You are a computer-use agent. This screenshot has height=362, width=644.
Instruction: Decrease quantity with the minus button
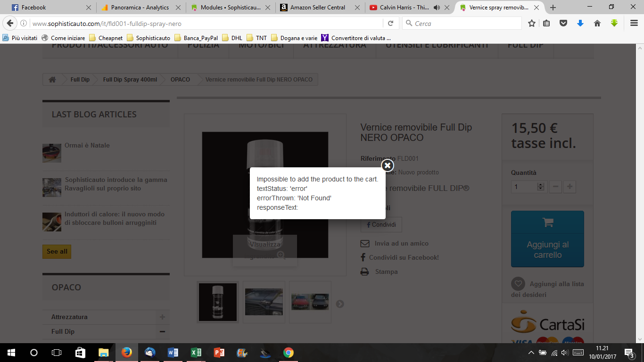[x=555, y=187]
